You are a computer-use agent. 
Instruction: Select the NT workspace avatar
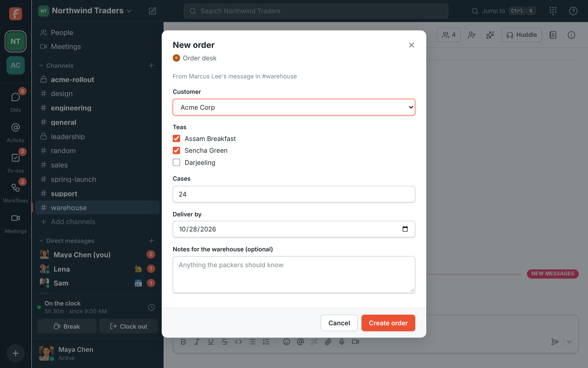coord(15,41)
